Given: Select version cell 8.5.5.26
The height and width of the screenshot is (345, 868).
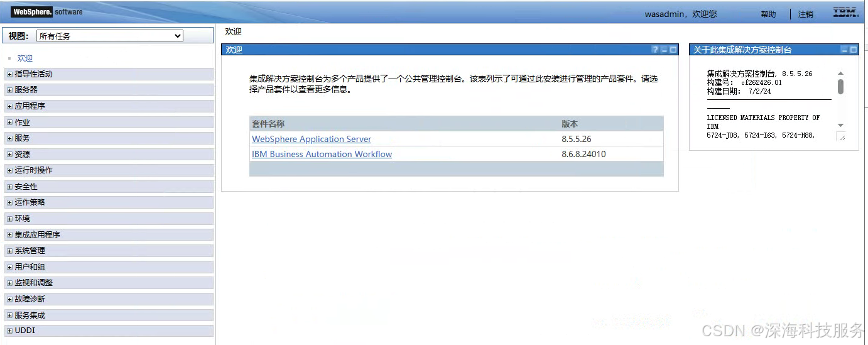Looking at the screenshot, I should pos(577,139).
